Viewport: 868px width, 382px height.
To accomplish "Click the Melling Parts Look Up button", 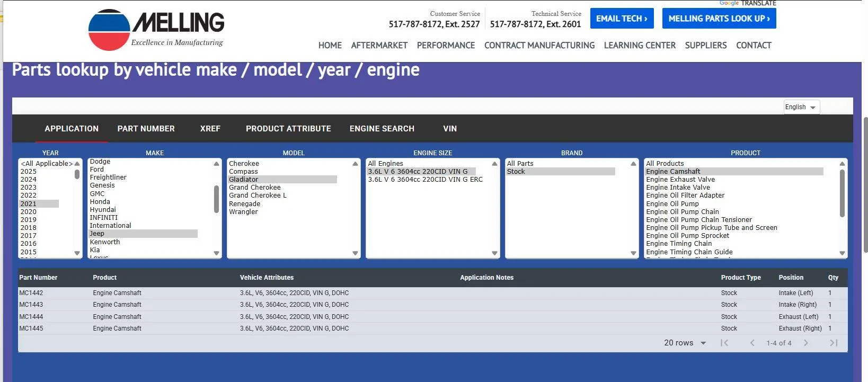I will pos(719,19).
